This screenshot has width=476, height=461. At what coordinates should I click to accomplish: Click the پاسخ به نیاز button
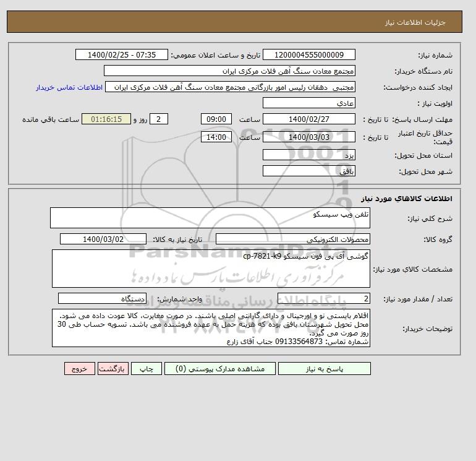click(x=324, y=369)
